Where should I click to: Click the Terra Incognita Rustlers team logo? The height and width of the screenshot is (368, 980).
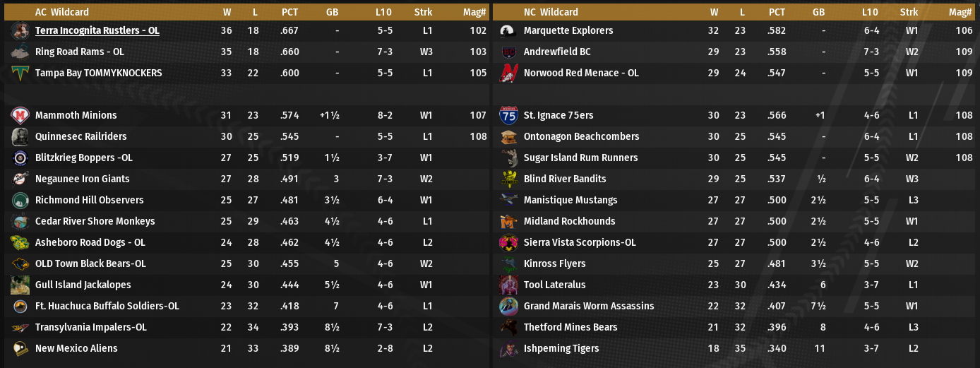click(20, 31)
